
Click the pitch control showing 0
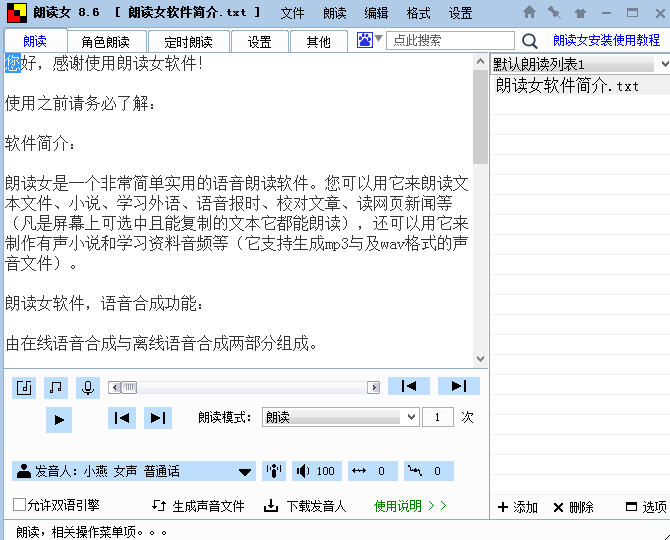tap(429, 471)
